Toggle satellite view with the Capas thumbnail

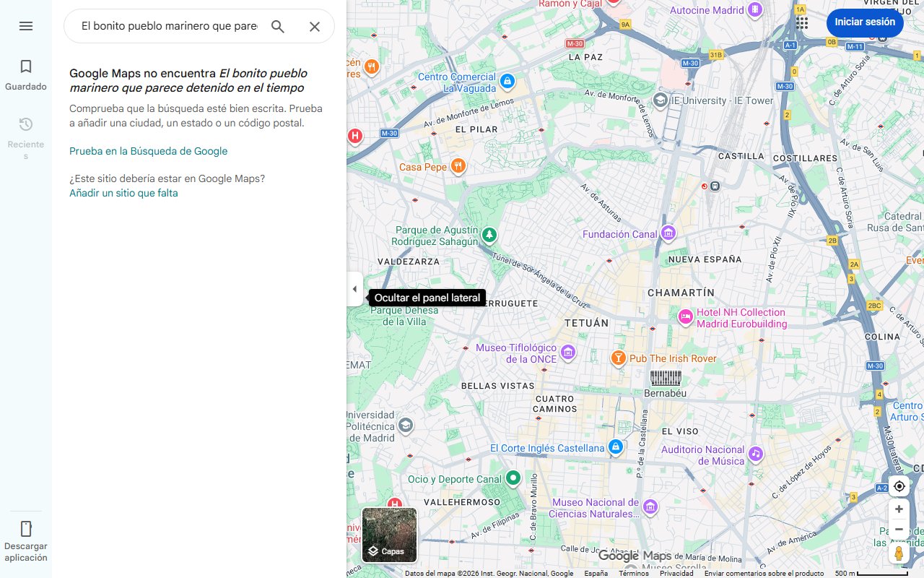point(389,535)
